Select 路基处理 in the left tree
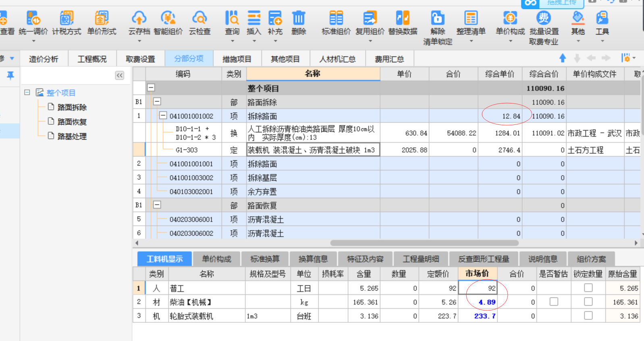 [72, 136]
